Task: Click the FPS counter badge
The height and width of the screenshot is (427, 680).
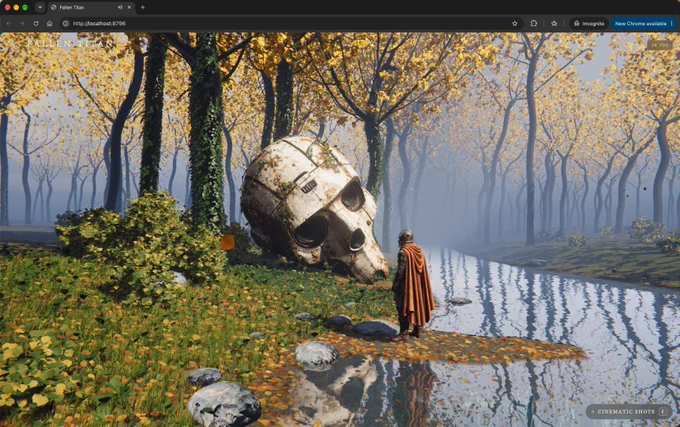Action: click(x=659, y=45)
